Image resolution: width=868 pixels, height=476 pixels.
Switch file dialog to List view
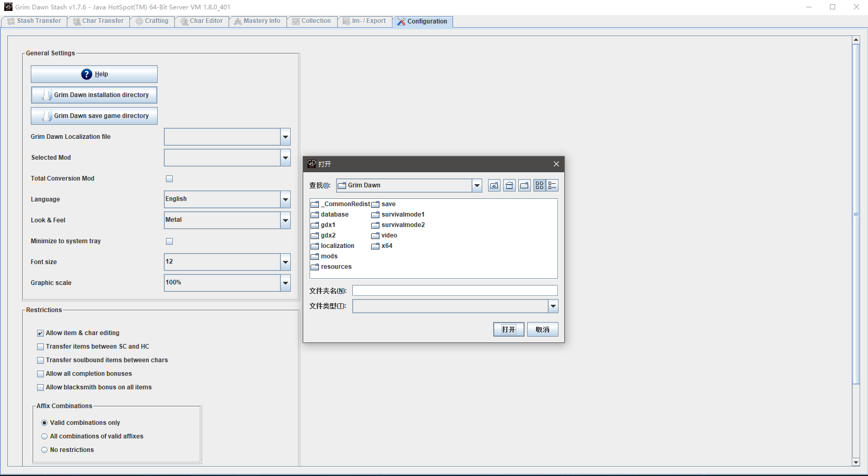point(540,185)
